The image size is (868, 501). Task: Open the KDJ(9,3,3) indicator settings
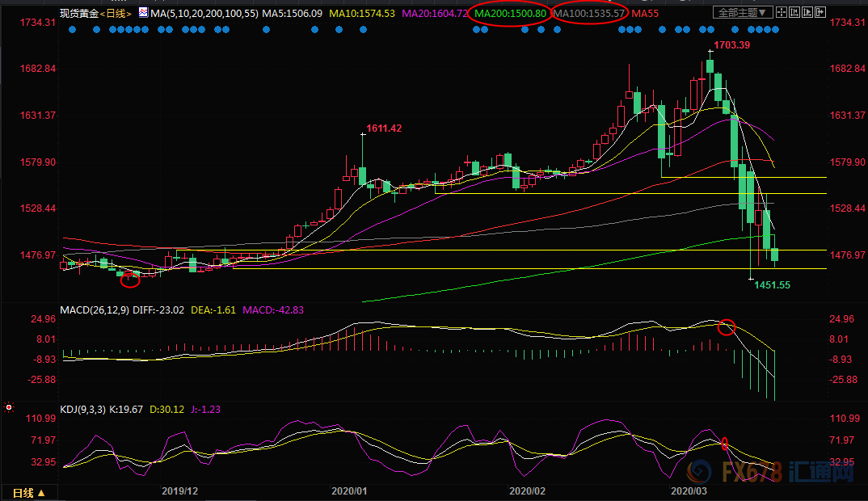[82, 410]
